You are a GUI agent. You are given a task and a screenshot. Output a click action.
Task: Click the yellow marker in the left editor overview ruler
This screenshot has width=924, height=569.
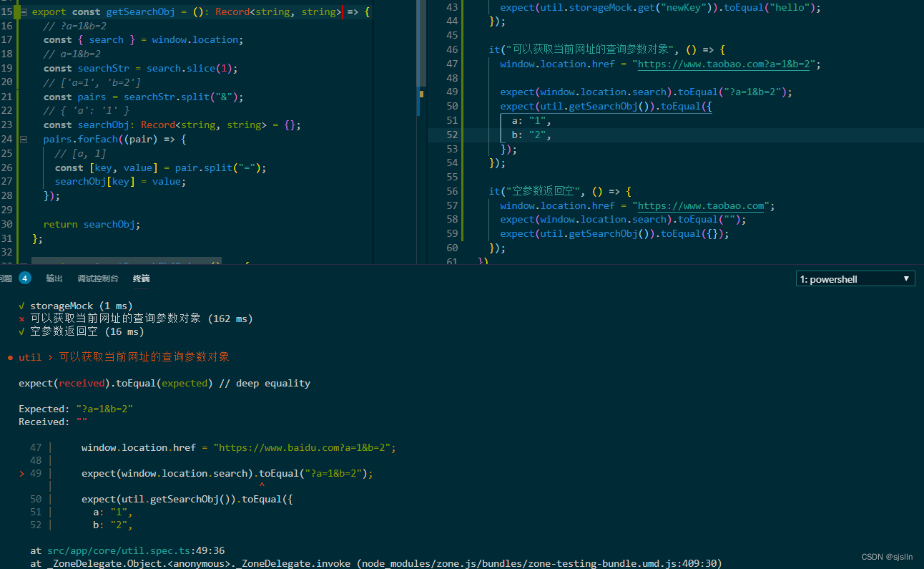point(421,94)
